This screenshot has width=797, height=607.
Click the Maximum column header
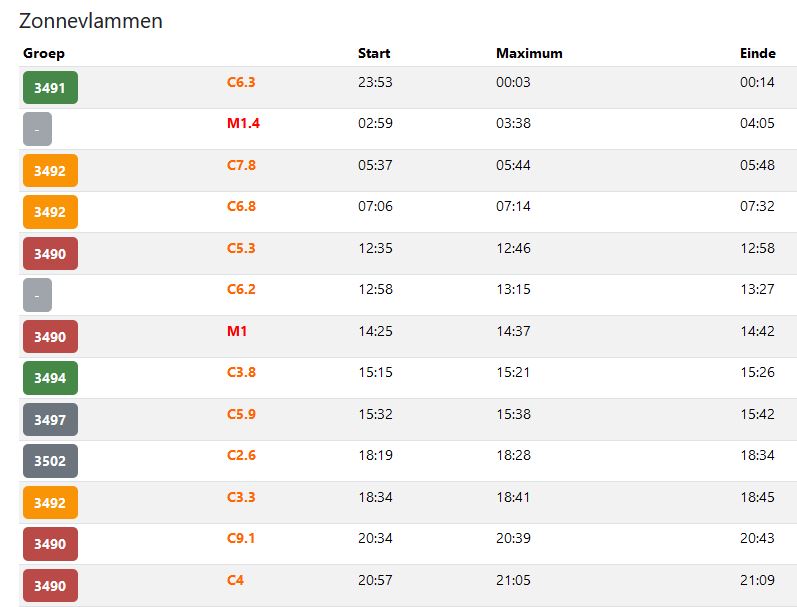click(529, 53)
